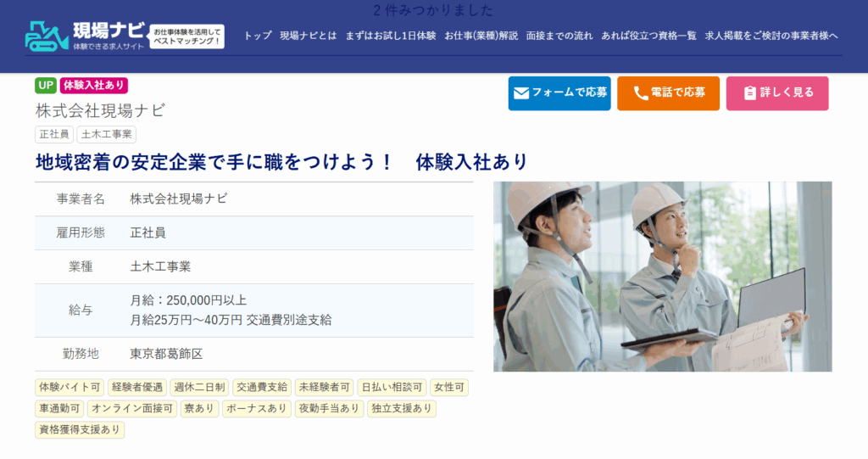Image resolution: width=868 pixels, height=459 pixels.
Task: Open the トップ menu item
Action: click(258, 36)
